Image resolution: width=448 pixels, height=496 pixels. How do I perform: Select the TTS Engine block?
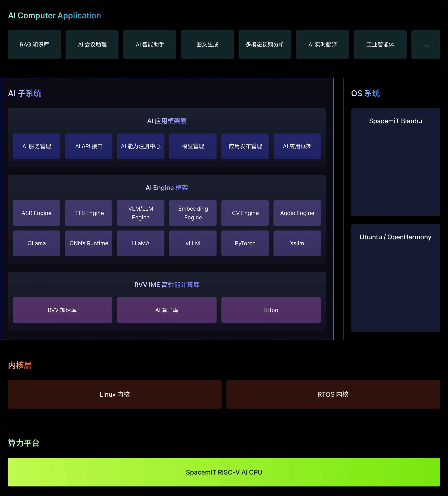click(89, 213)
